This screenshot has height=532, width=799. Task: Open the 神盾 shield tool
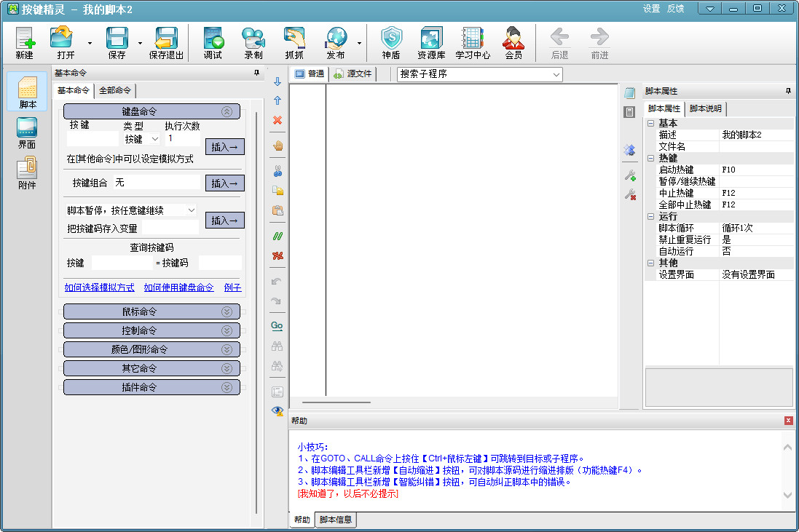[x=391, y=42]
